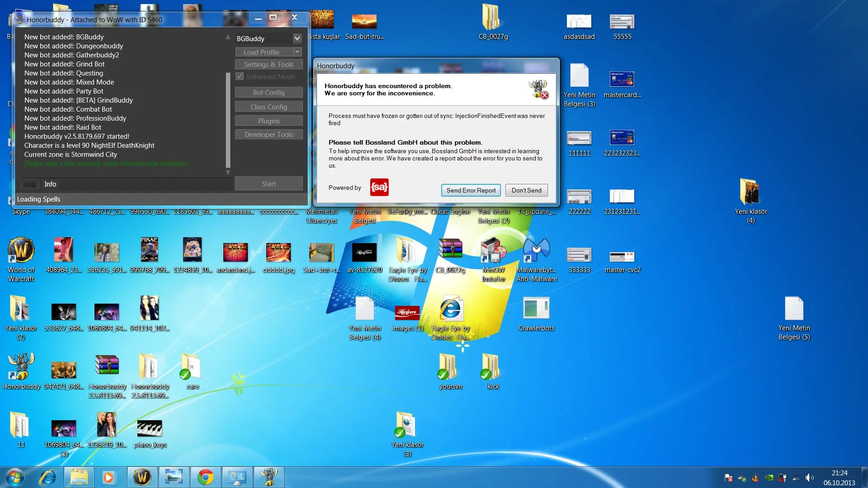Open the Load Profile dropdown arrow
Screen dimensions: 868x488
coord(297,52)
